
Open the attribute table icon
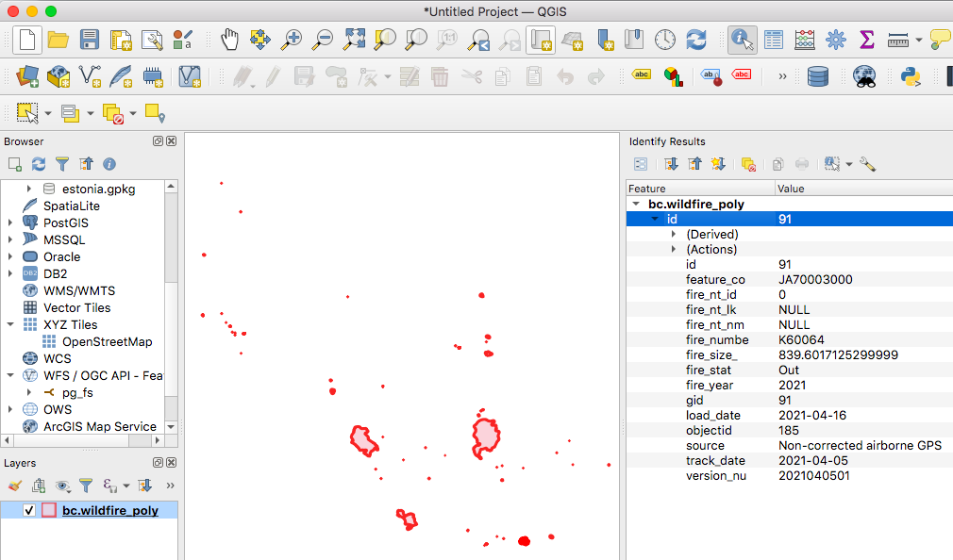[774, 41]
